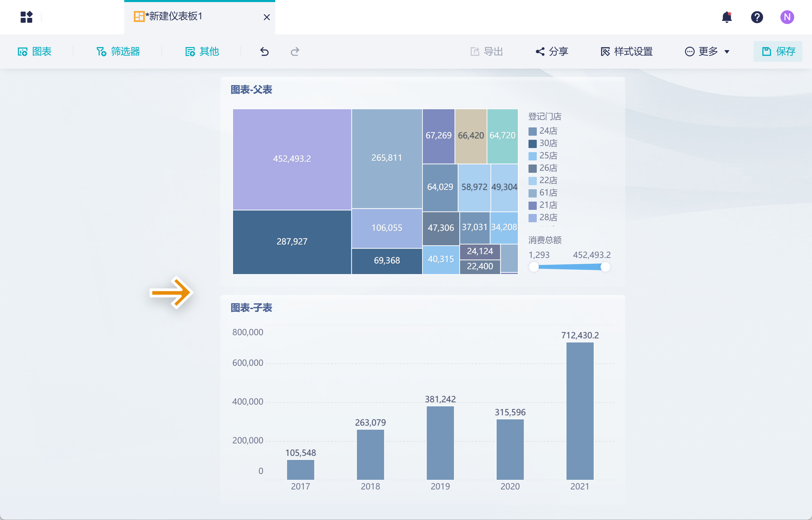The image size is (812, 520).
Task: Select treemap block 49,304
Action: pyautogui.click(x=504, y=188)
